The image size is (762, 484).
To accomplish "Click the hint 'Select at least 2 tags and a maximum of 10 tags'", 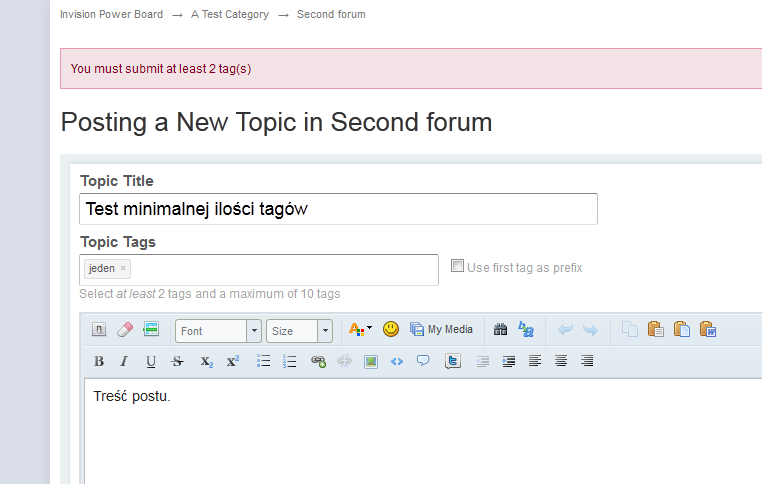I will [210, 294].
